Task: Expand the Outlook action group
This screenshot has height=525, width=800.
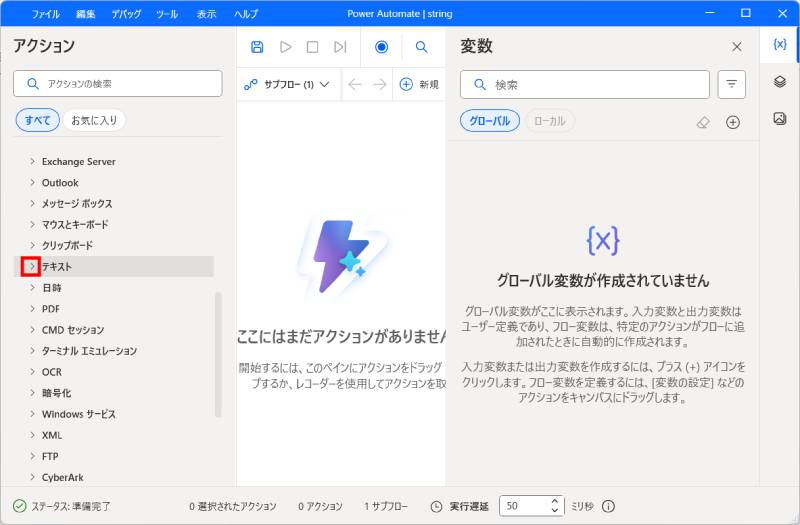Action: click(x=33, y=182)
